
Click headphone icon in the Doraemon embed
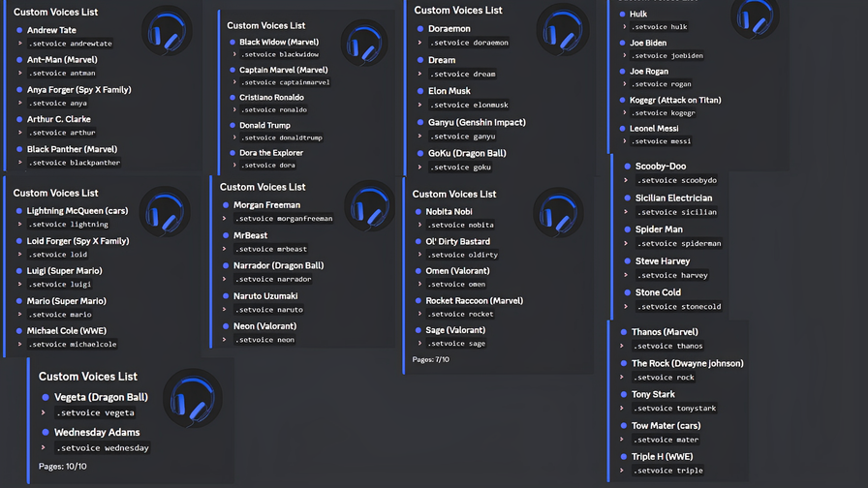563,30
